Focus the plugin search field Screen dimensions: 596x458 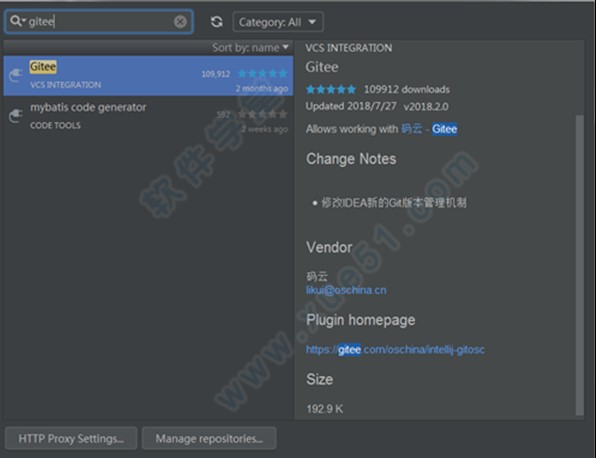[x=99, y=22]
